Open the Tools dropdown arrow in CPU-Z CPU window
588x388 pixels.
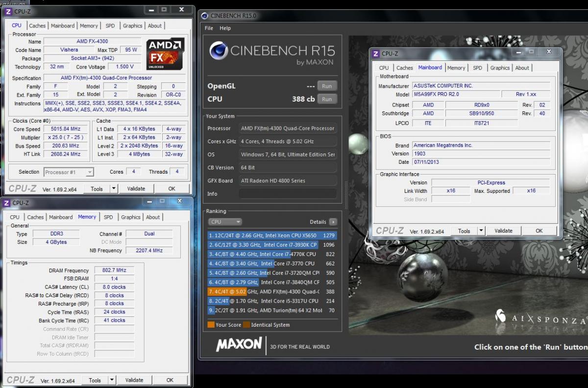pyautogui.click(x=114, y=188)
